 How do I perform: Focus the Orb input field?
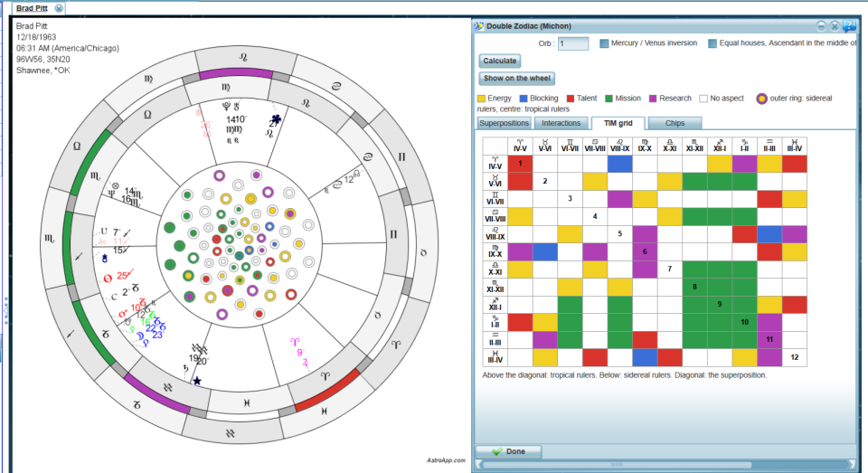(573, 43)
